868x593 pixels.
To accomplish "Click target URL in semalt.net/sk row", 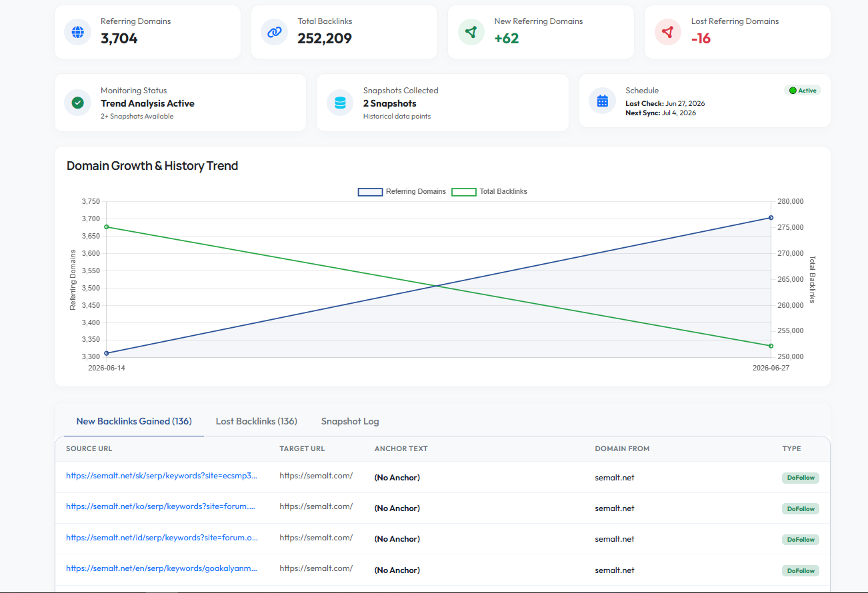I will 316,476.
